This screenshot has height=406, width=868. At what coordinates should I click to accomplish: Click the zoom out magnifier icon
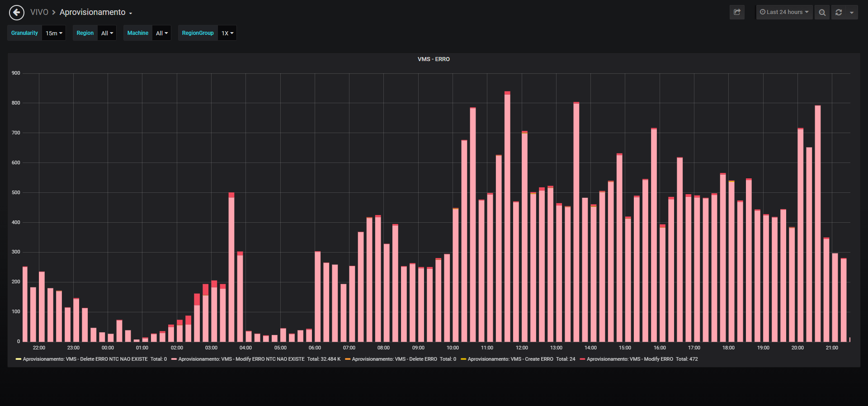click(822, 12)
